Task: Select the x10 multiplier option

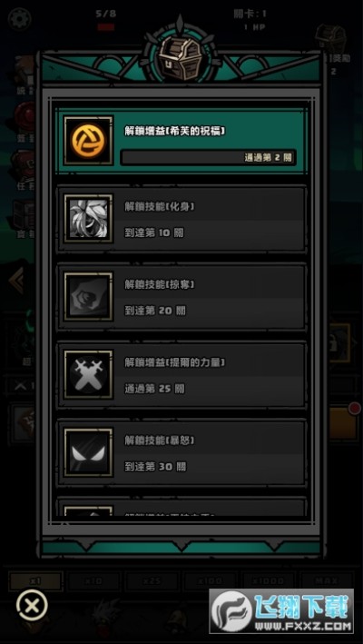Action: pyautogui.click(x=94, y=580)
